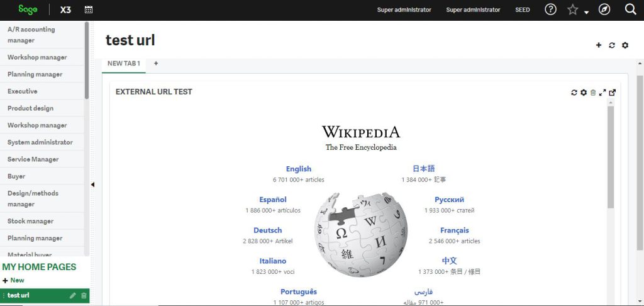The image size is (644, 306).
Task: Click X3 product label
Action: pos(65,10)
